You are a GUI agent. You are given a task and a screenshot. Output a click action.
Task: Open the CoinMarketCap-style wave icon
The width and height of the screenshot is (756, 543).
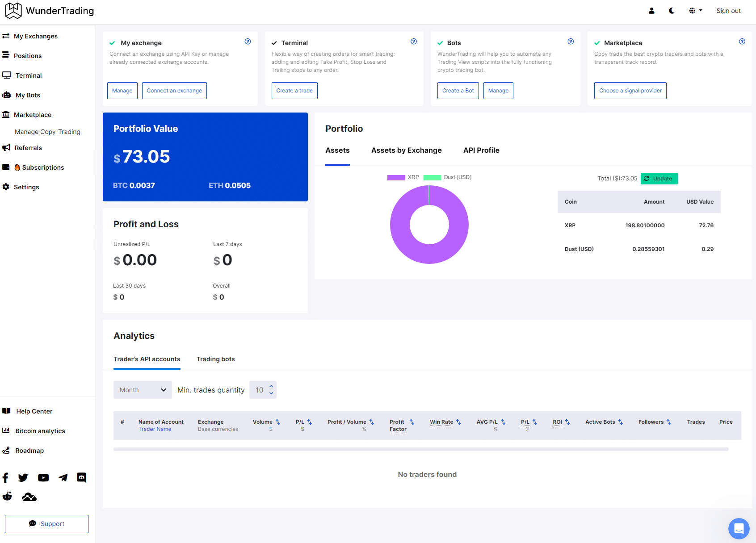click(29, 497)
